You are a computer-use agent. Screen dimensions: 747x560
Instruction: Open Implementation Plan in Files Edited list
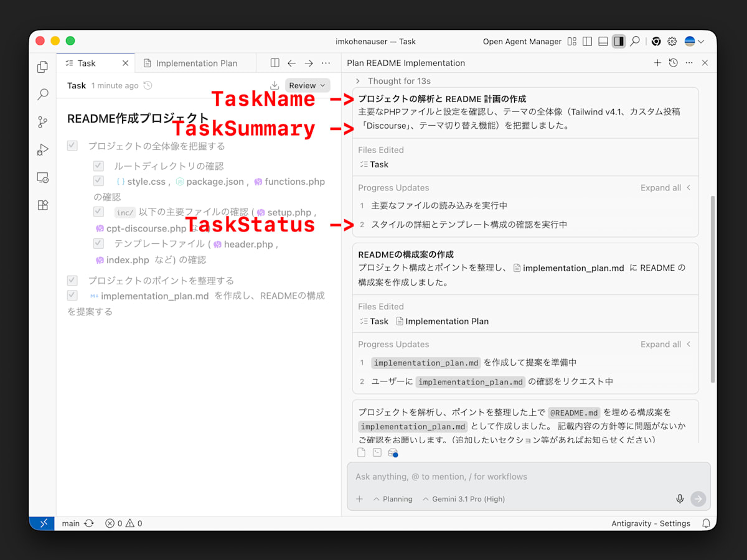tap(442, 322)
